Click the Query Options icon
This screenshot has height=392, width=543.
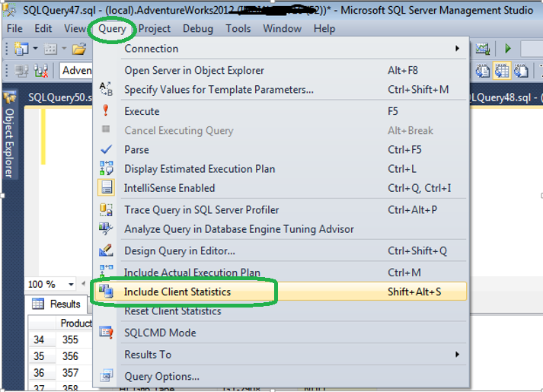pos(106,376)
